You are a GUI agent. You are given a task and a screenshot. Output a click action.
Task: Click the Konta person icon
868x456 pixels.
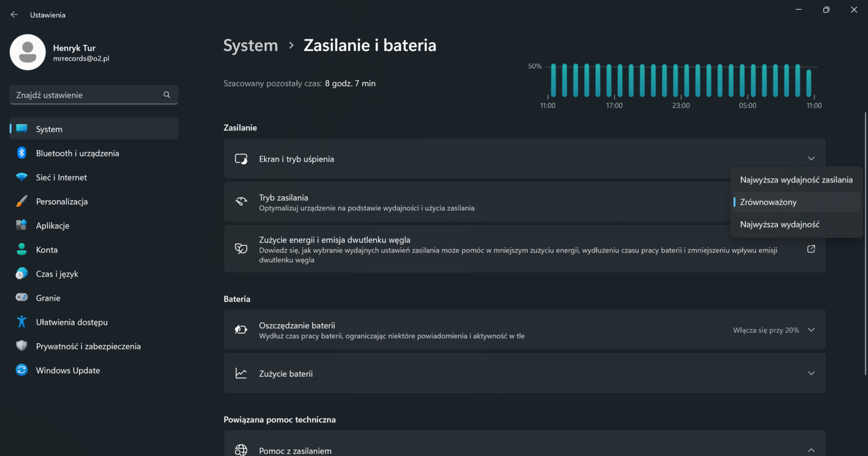22,250
